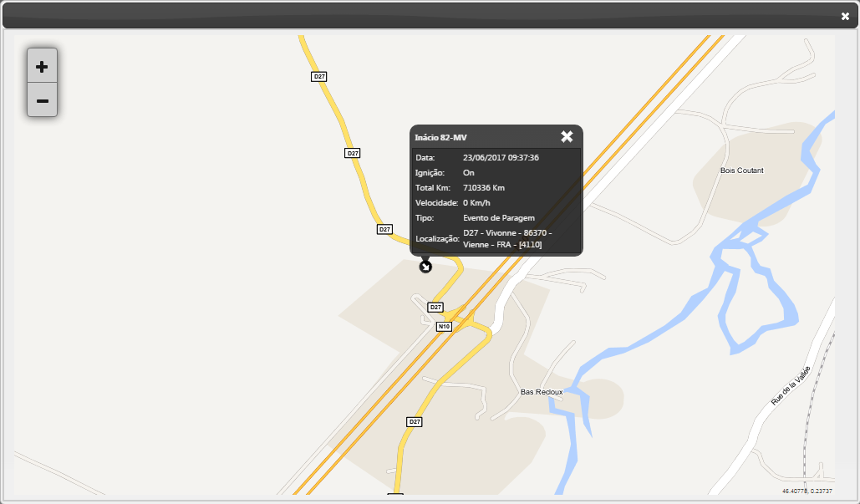The height and width of the screenshot is (504, 860).
Task: Click the Bas Recloux place label
Action: point(542,391)
